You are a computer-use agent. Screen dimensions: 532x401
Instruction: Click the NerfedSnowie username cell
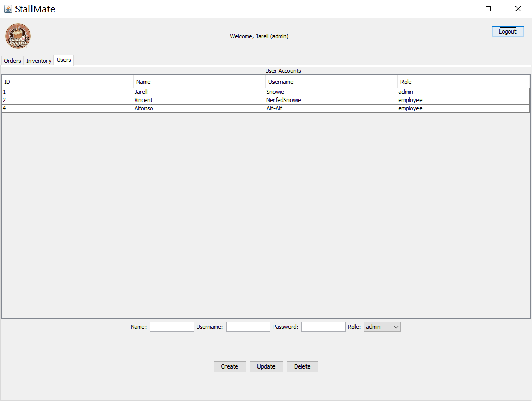click(x=332, y=100)
